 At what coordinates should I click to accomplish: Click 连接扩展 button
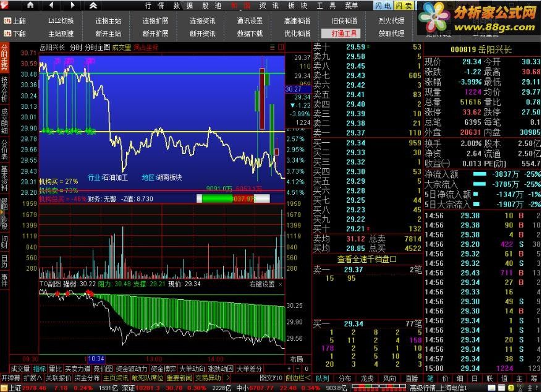pos(155,21)
